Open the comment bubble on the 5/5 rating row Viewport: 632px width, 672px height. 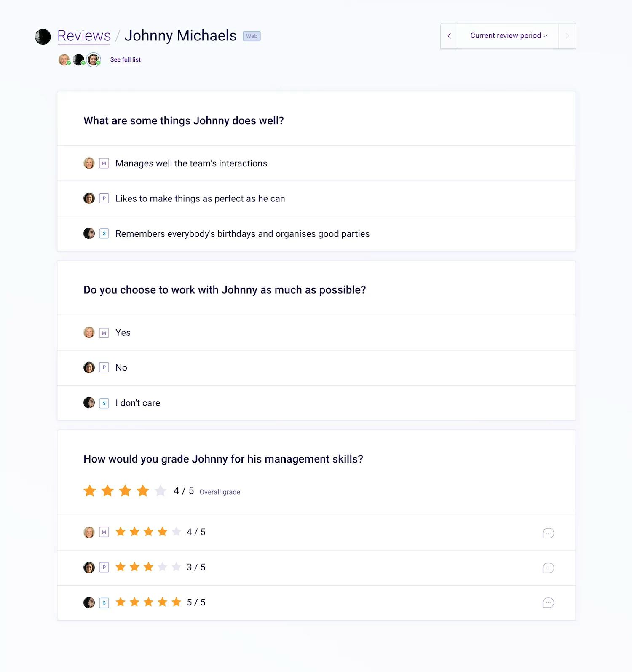pos(548,603)
